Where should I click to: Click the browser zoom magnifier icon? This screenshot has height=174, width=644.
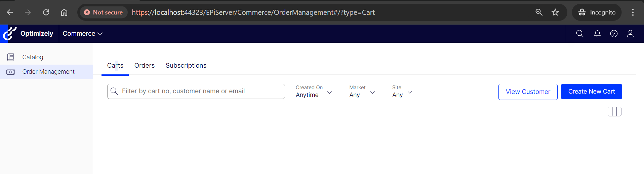[x=539, y=12]
